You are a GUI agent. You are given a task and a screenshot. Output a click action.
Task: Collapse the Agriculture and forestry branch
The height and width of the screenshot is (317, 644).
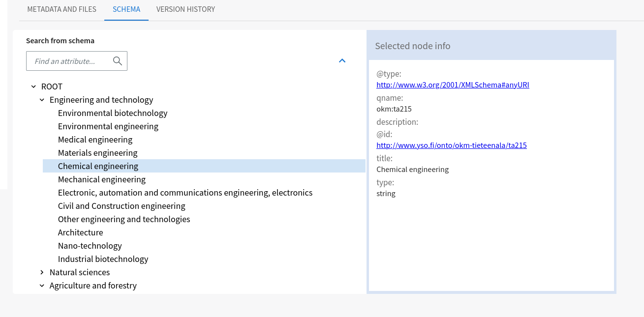pos(42,286)
